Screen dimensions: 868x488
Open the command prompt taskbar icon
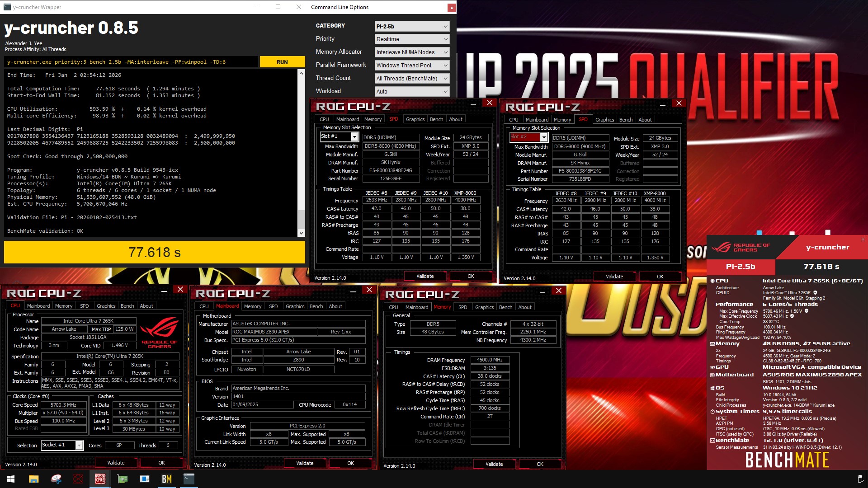(189, 479)
